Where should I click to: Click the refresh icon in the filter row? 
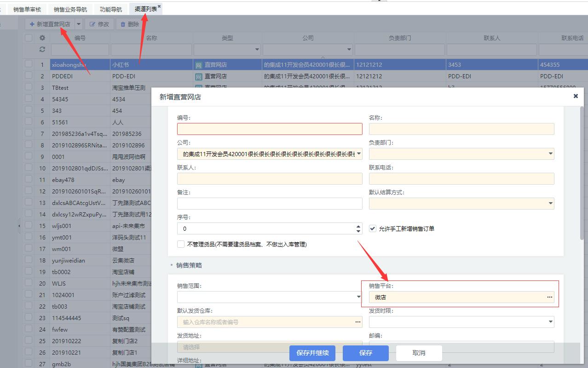(42, 49)
